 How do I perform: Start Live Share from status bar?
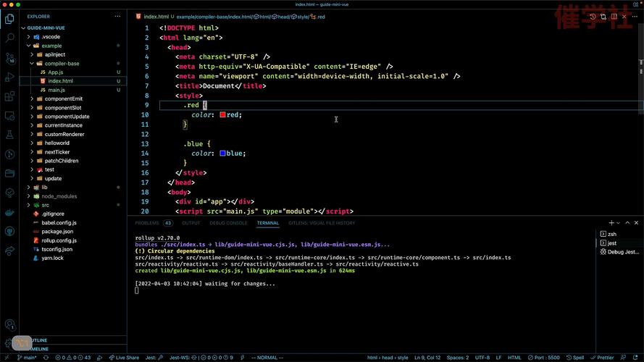[x=124, y=358]
